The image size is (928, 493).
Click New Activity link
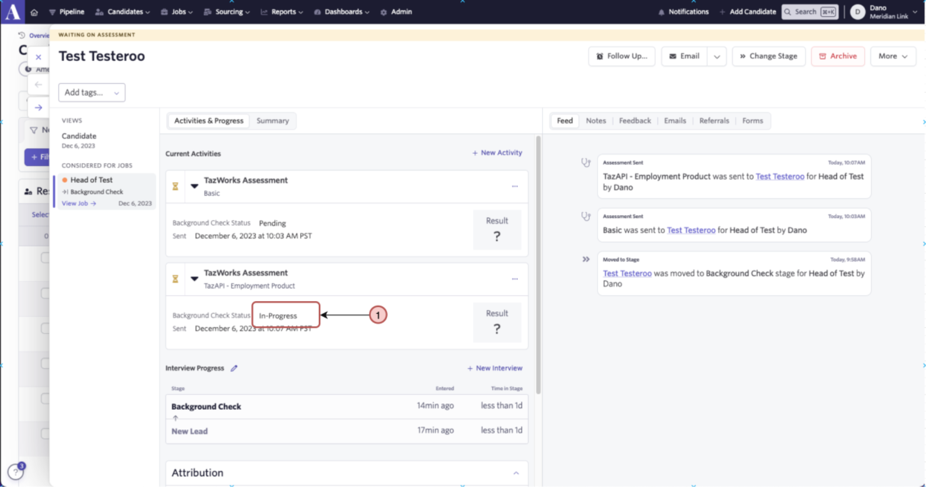pos(497,153)
